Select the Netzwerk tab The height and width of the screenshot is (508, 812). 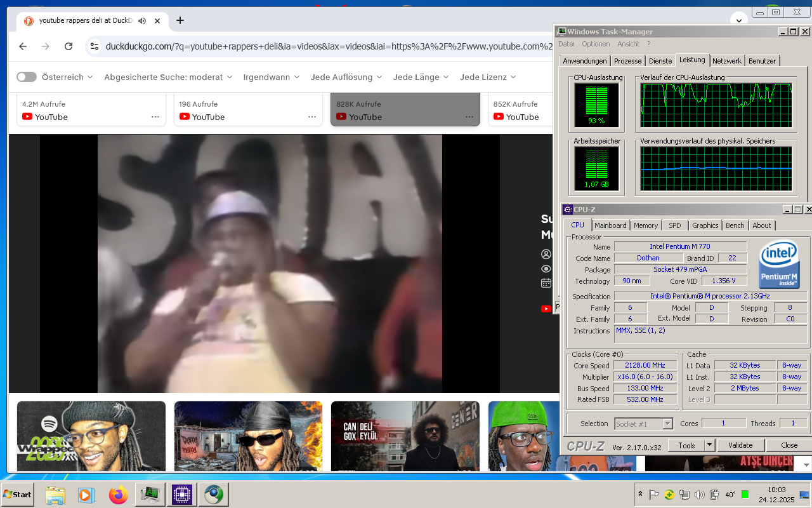(x=727, y=61)
